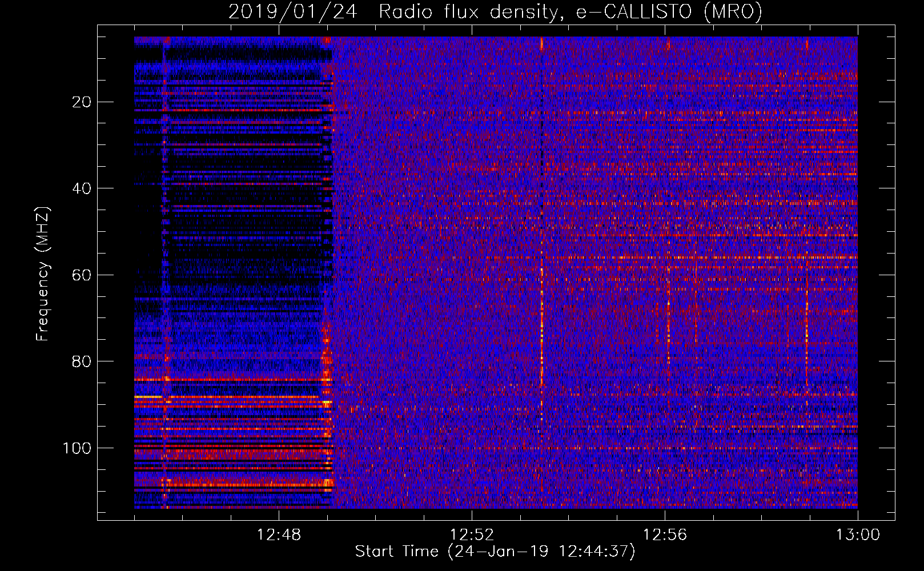The width and height of the screenshot is (924, 571).
Task: Click the 'Start Time (24-Jan-19 12:44:37)' label
Action: point(495,552)
